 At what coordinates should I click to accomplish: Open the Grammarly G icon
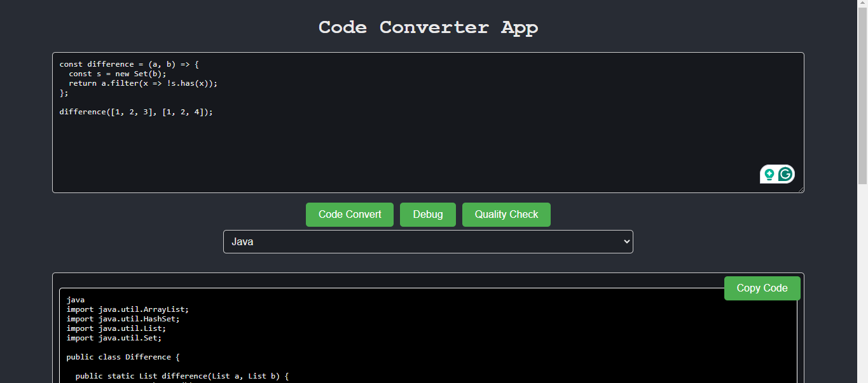786,174
